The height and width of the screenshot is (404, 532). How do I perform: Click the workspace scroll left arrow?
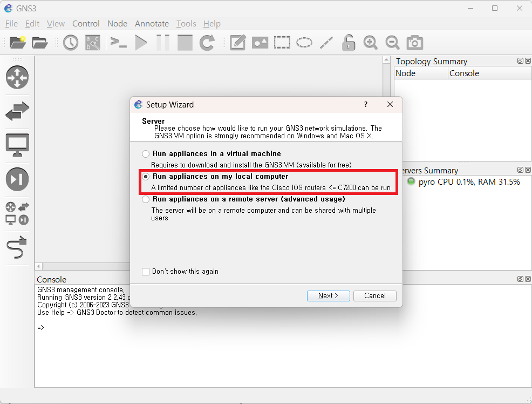coord(38,266)
